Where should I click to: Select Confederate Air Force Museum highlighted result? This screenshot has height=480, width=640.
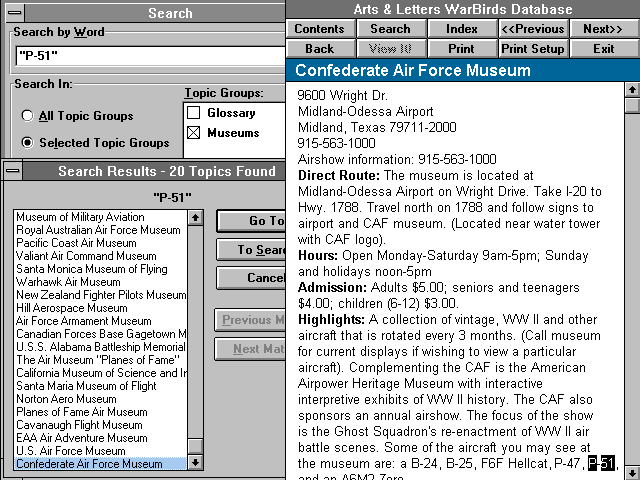click(x=100, y=464)
